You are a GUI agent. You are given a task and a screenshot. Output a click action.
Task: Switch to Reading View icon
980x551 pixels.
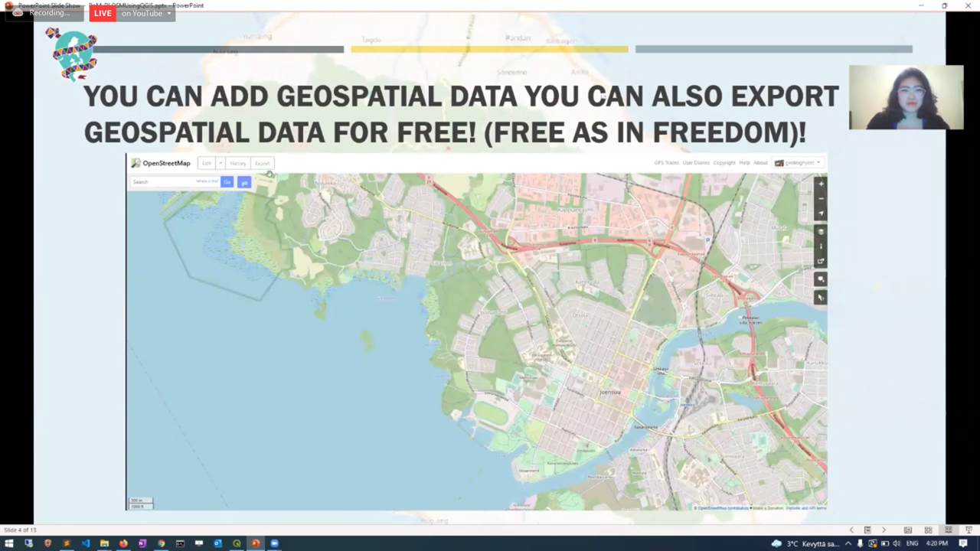pos(948,530)
